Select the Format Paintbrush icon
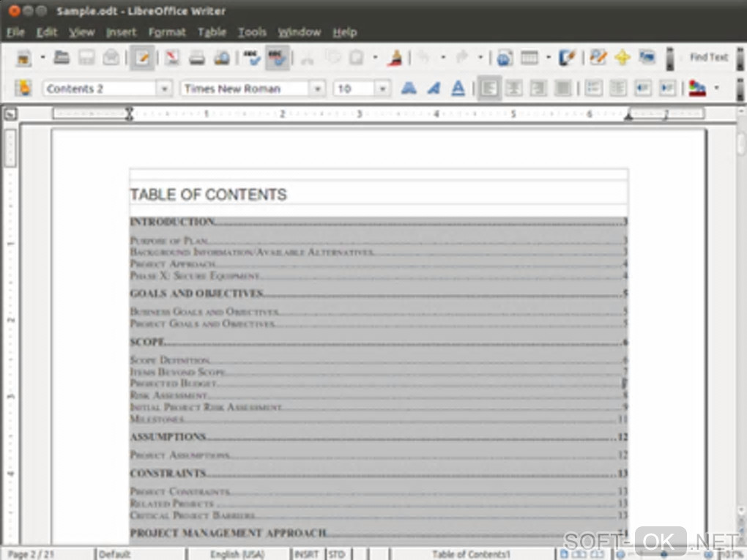This screenshot has height=560, width=747. click(395, 58)
